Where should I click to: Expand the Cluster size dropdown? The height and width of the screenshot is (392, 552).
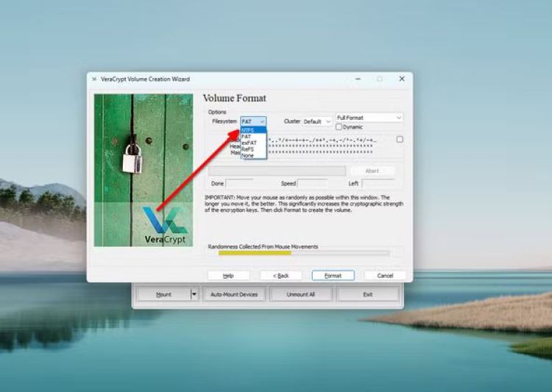[317, 121]
